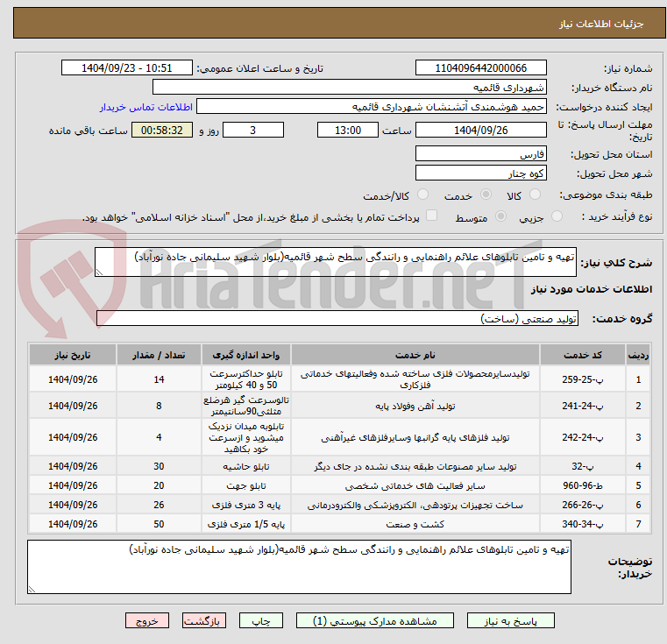Image resolution: width=667 pixels, height=644 pixels.
Task: Click the countdown timer 00:58:32
Action: [161, 130]
